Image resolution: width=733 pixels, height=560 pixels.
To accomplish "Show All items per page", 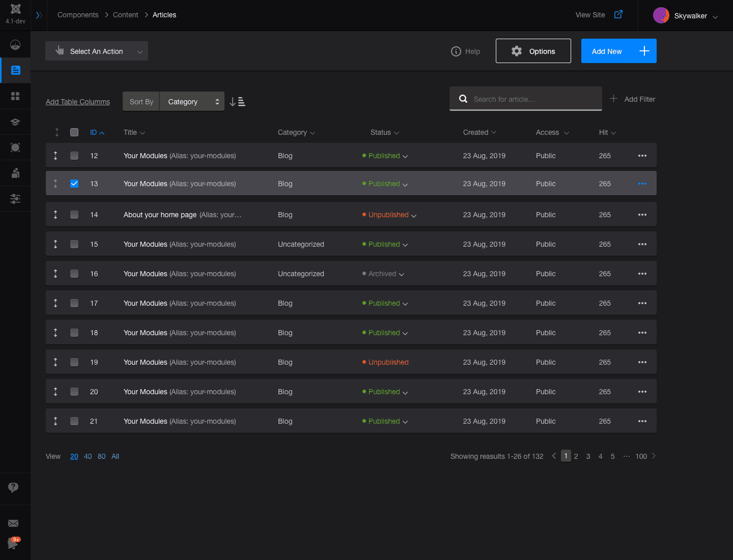I will point(116,456).
